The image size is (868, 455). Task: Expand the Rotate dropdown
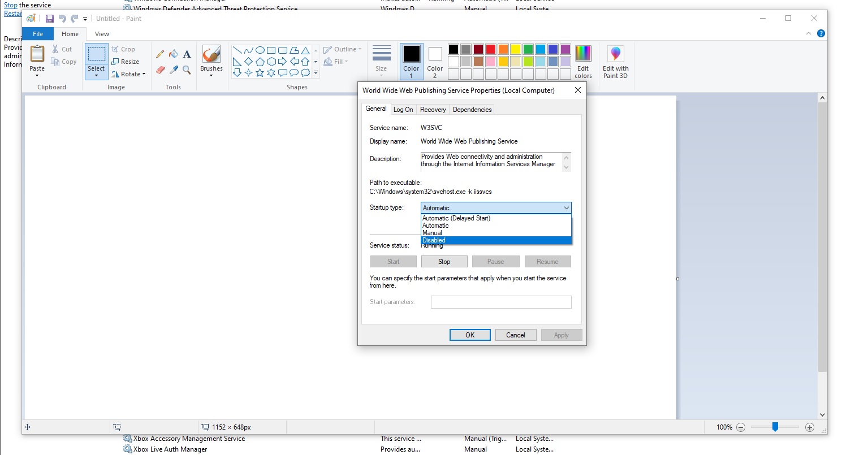pyautogui.click(x=144, y=74)
